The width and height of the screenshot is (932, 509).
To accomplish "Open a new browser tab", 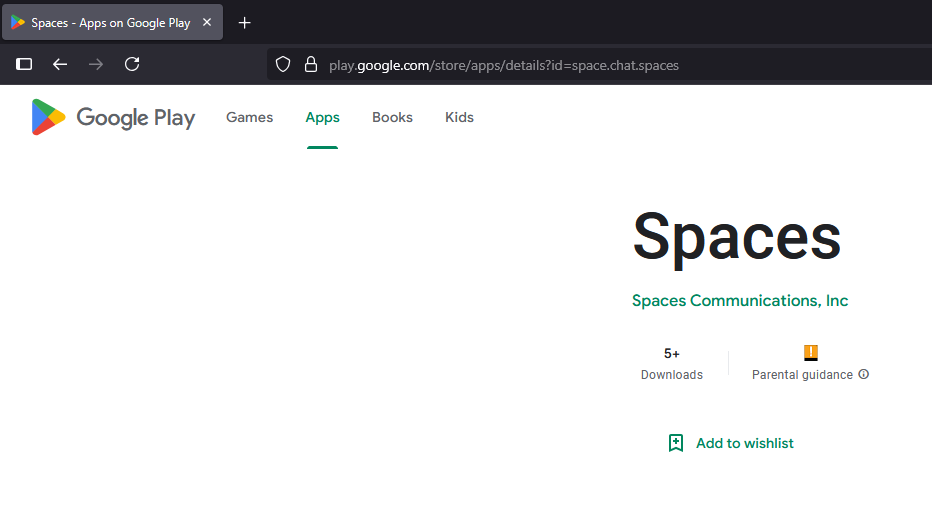I will [x=245, y=22].
